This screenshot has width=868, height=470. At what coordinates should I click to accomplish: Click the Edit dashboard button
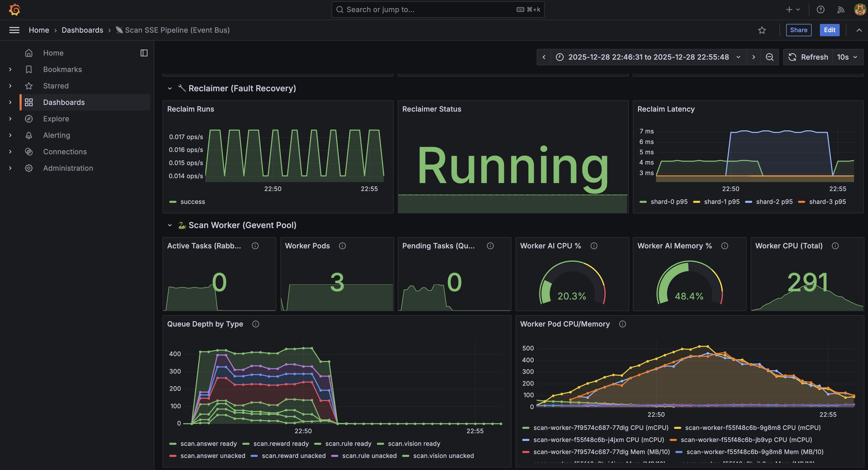click(x=829, y=30)
